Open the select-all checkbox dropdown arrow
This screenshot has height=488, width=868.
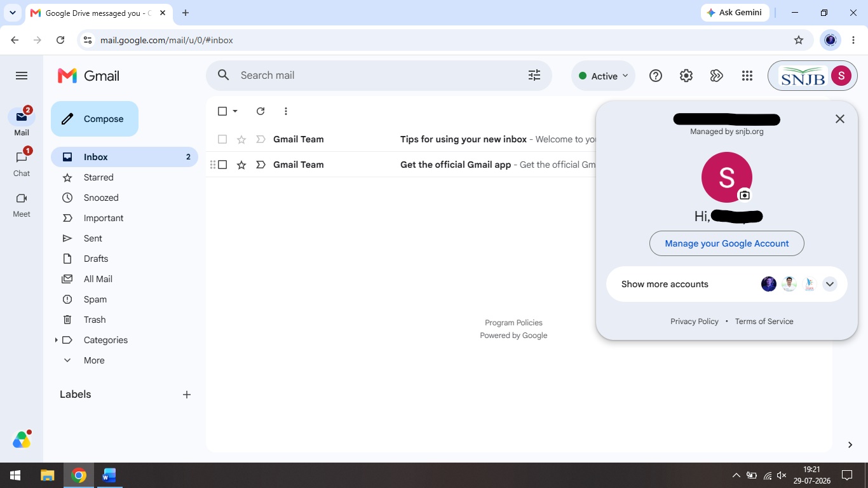click(x=235, y=111)
